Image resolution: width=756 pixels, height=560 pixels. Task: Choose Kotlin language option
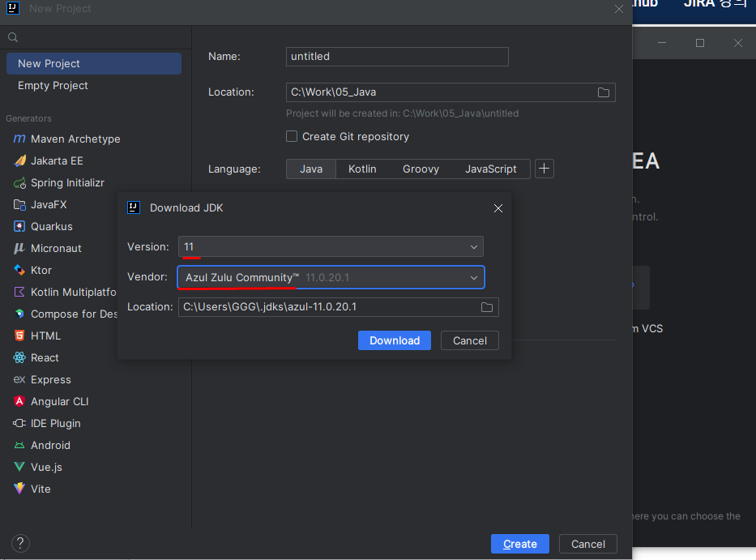click(x=362, y=169)
